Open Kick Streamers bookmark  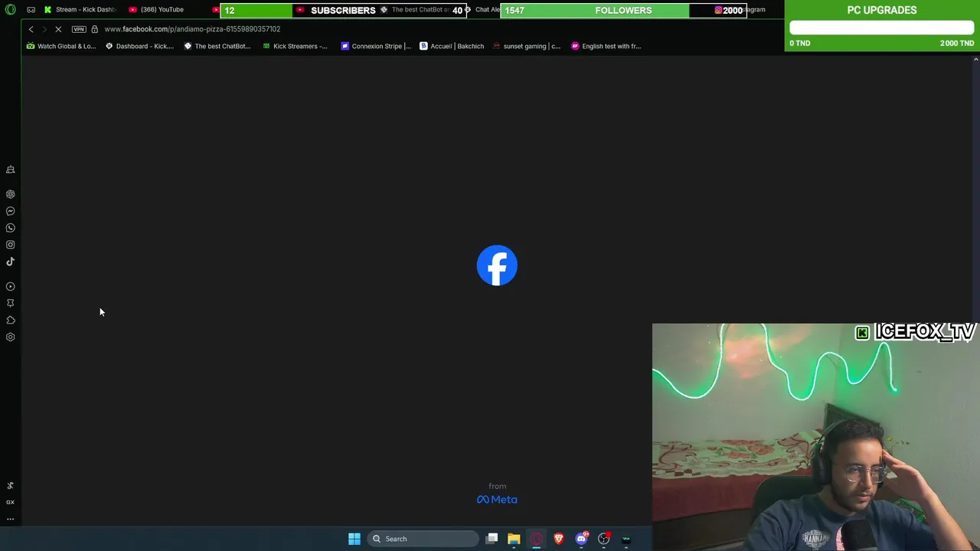click(295, 46)
